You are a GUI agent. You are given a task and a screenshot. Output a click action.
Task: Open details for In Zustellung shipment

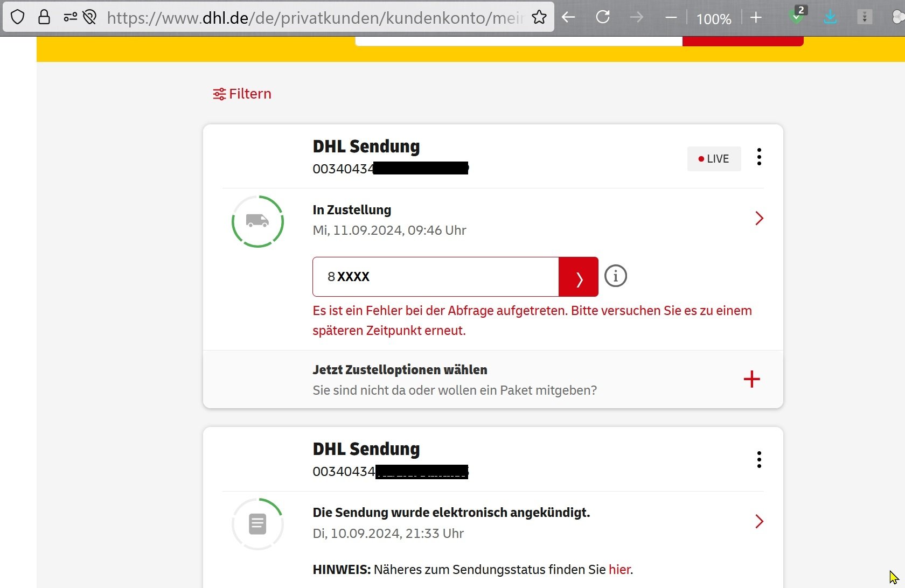[x=759, y=218]
